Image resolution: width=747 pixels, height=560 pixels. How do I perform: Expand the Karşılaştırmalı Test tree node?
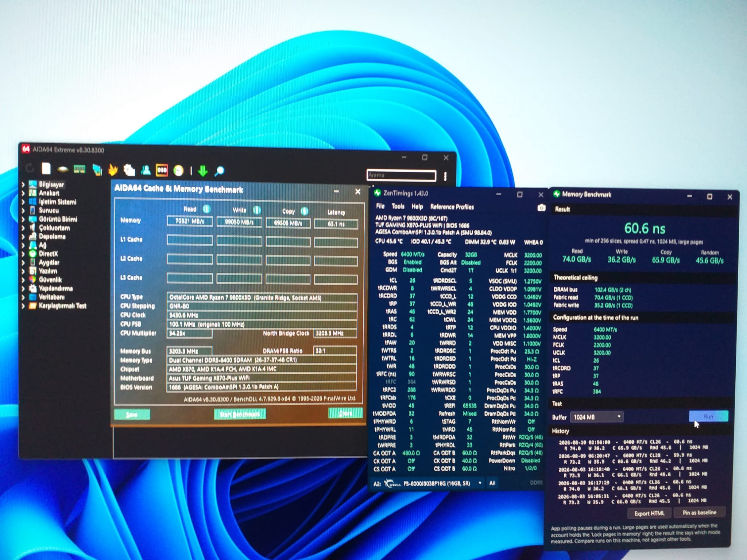coord(23,306)
